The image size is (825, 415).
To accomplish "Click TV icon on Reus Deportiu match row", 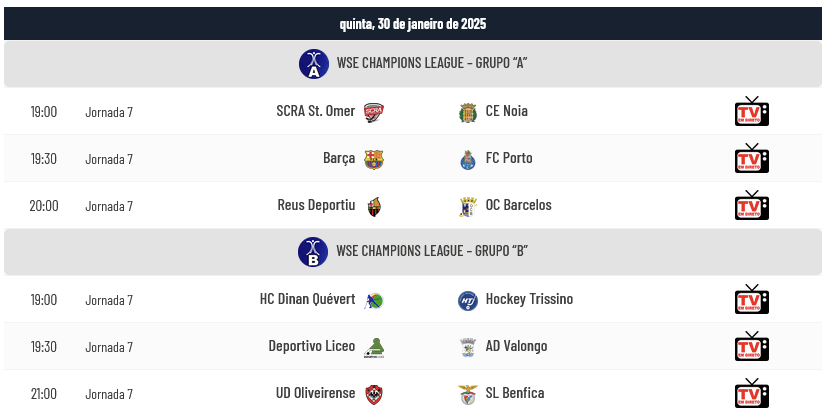I will pos(751,206).
